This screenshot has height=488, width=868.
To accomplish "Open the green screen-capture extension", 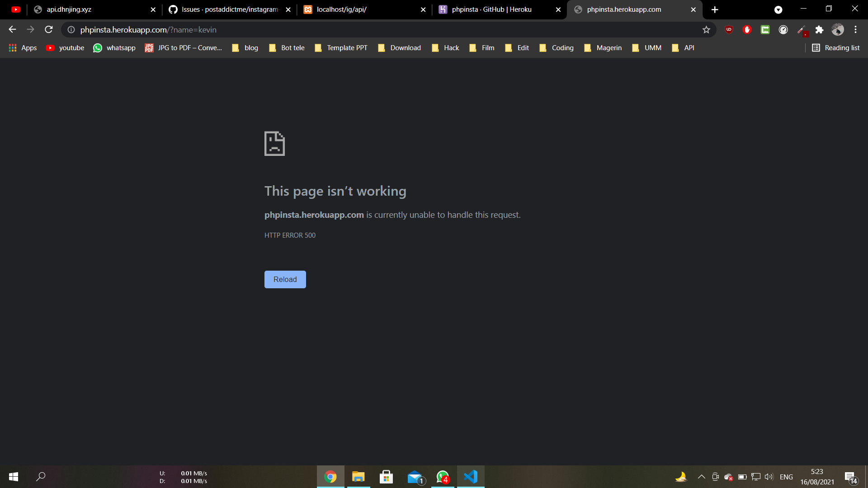I will tap(765, 30).
